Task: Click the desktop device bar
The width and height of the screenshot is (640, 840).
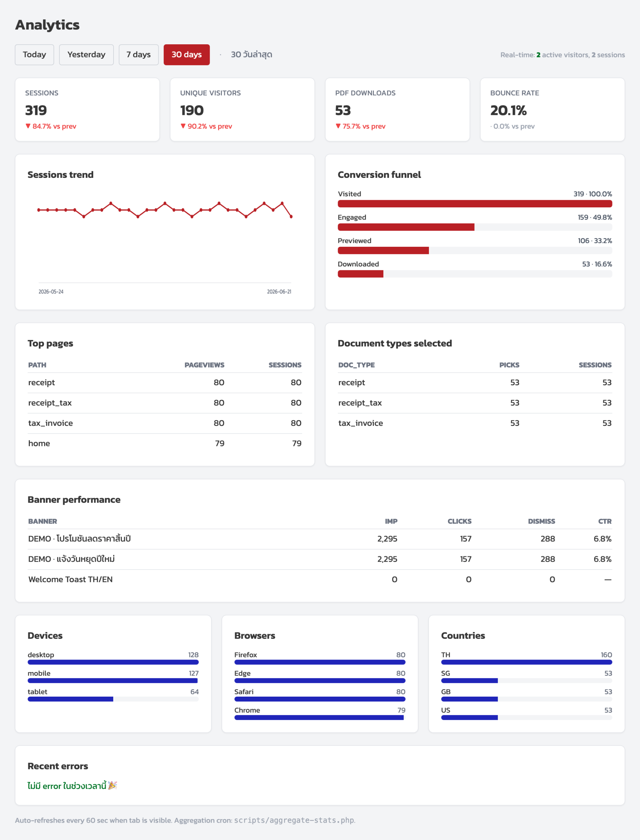Action: 113,662
